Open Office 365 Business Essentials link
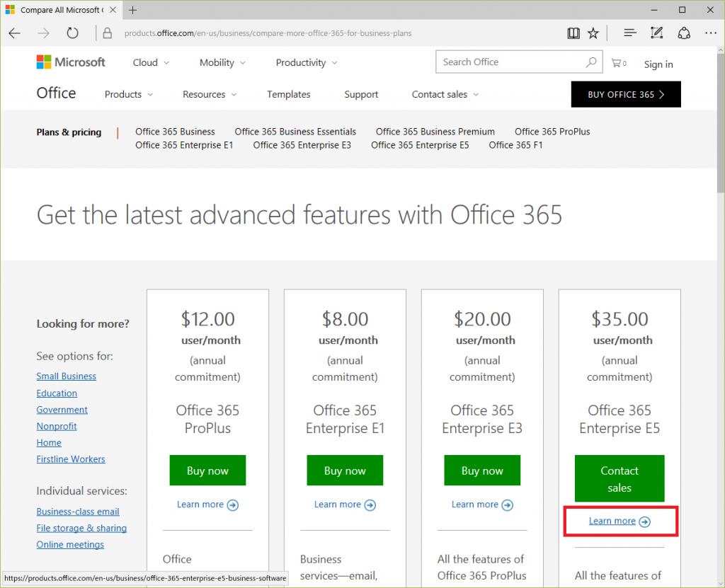 295,132
